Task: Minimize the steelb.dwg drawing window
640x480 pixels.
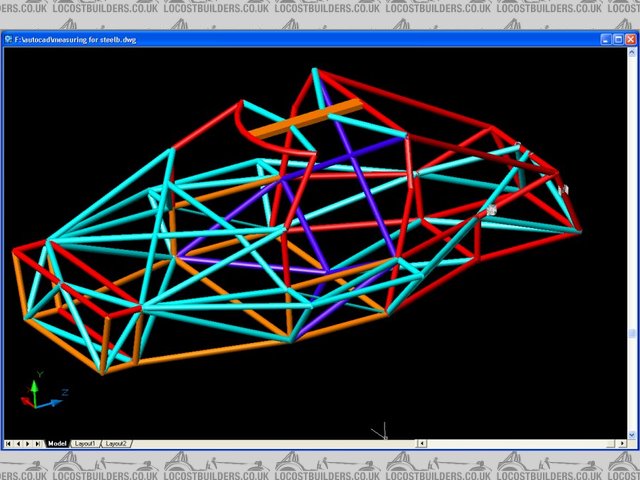Action: (x=605, y=39)
